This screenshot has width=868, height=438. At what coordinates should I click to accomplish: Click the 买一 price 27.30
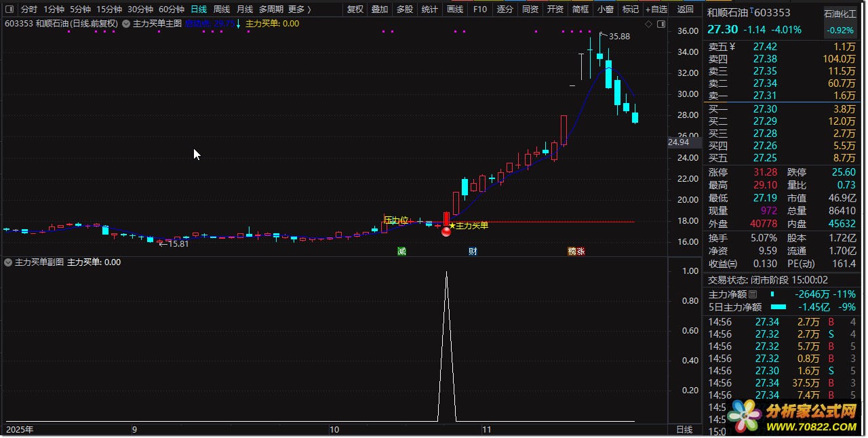pos(765,109)
